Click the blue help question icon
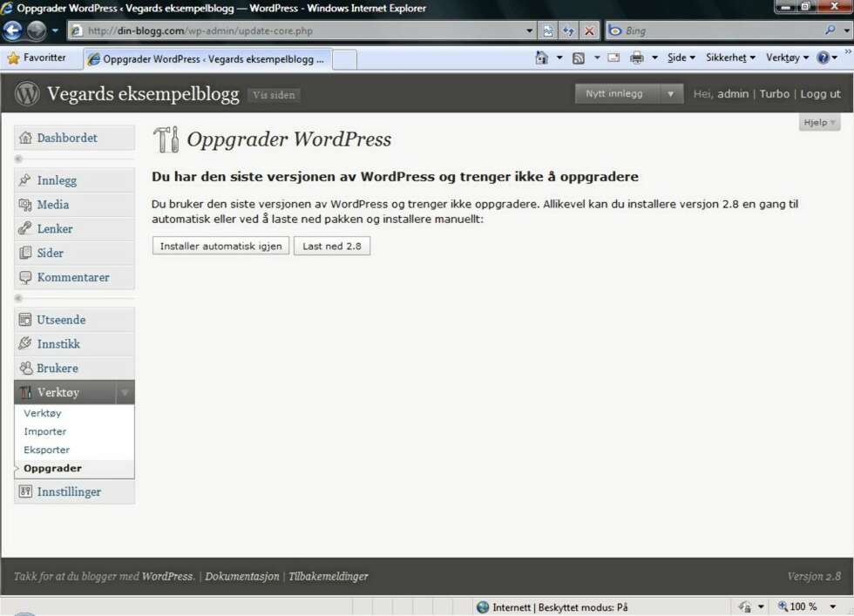The image size is (854, 616). [823, 58]
